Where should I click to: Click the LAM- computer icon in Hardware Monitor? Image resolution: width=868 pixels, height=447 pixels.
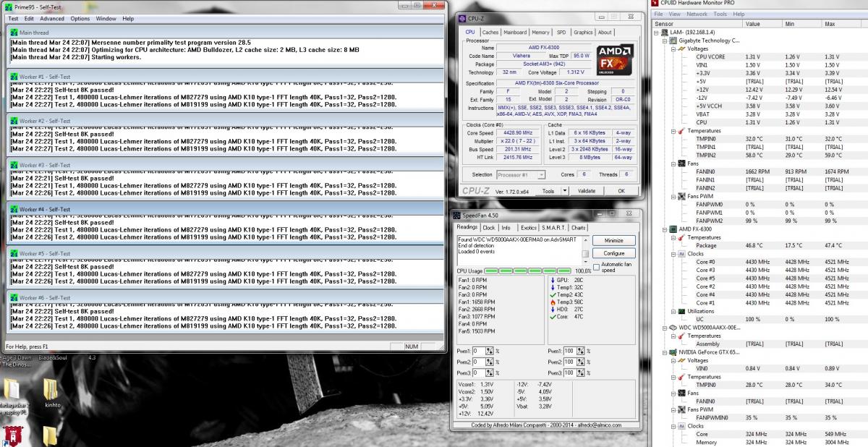coord(665,33)
